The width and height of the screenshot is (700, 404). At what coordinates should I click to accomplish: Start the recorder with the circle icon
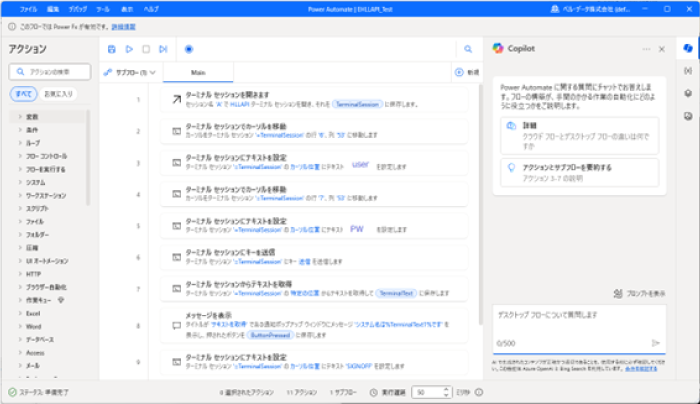tap(189, 48)
